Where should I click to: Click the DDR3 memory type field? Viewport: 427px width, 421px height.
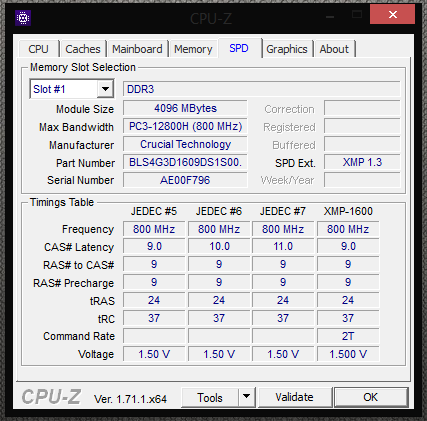tap(262, 89)
